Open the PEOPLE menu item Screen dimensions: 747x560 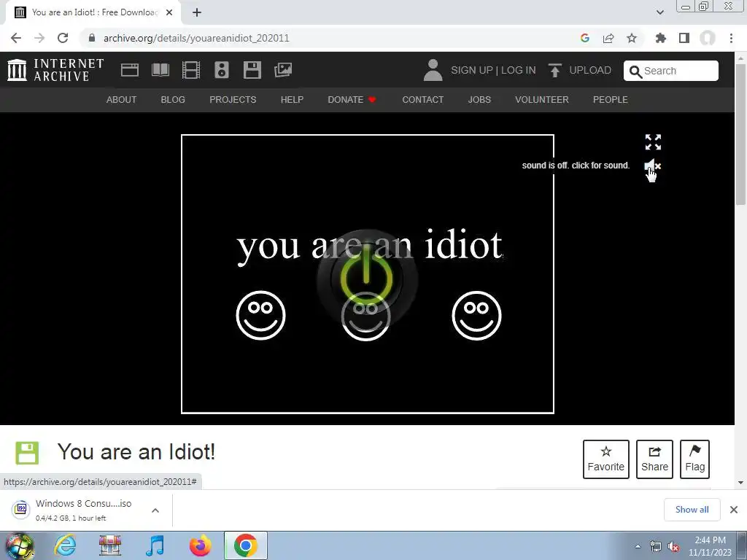(611, 99)
